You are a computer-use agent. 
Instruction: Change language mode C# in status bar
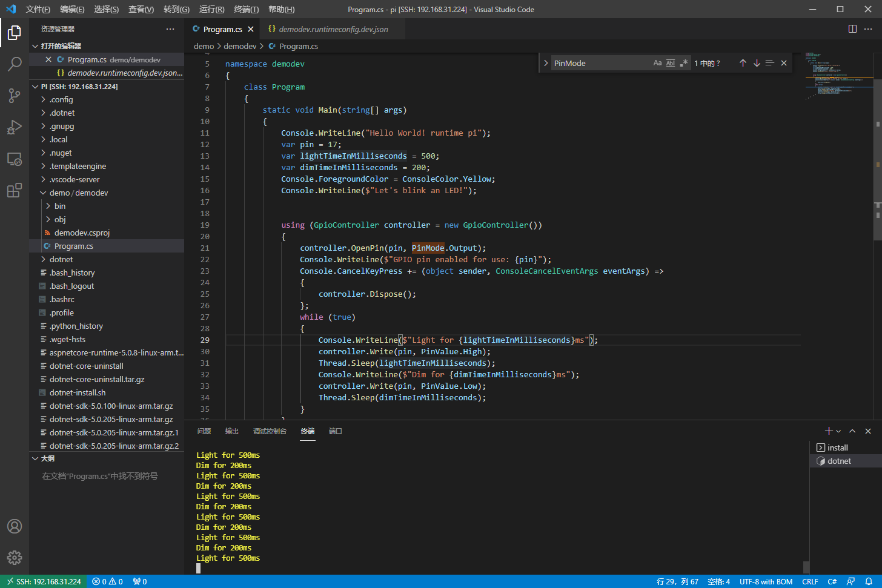point(832,581)
